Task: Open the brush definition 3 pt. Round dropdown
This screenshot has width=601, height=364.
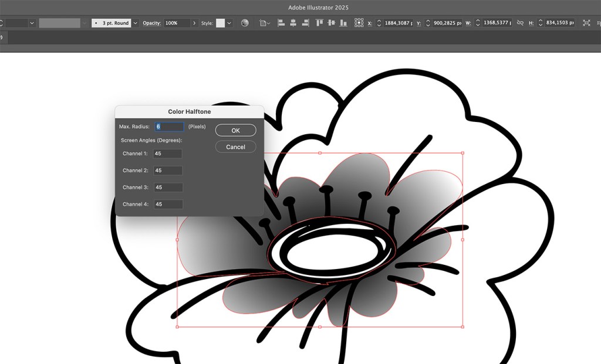Action: coord(136,23)
